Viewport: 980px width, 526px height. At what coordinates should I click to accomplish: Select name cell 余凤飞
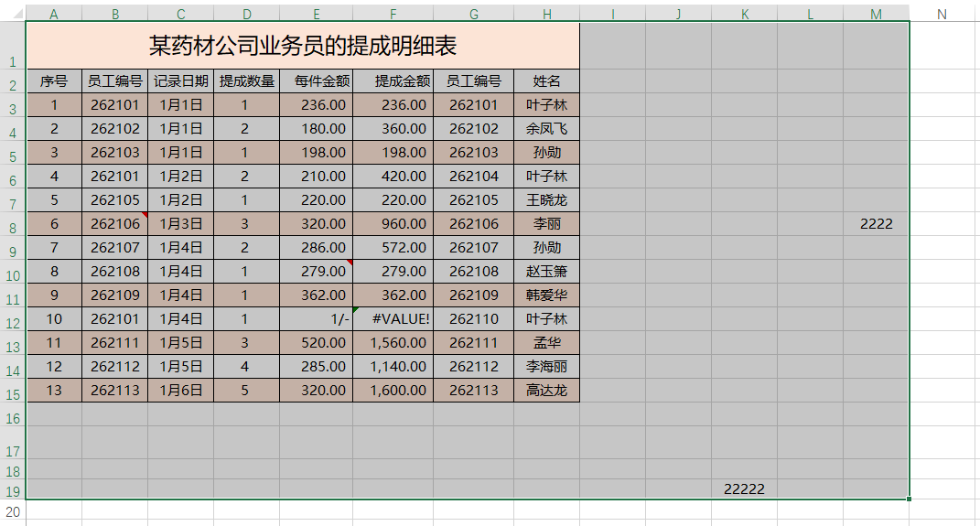[547, 129]
